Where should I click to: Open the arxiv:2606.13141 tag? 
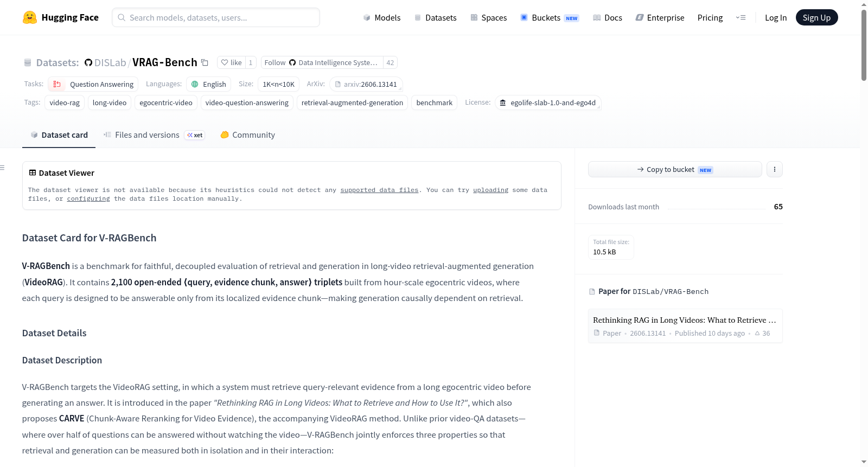pos(366,84)
